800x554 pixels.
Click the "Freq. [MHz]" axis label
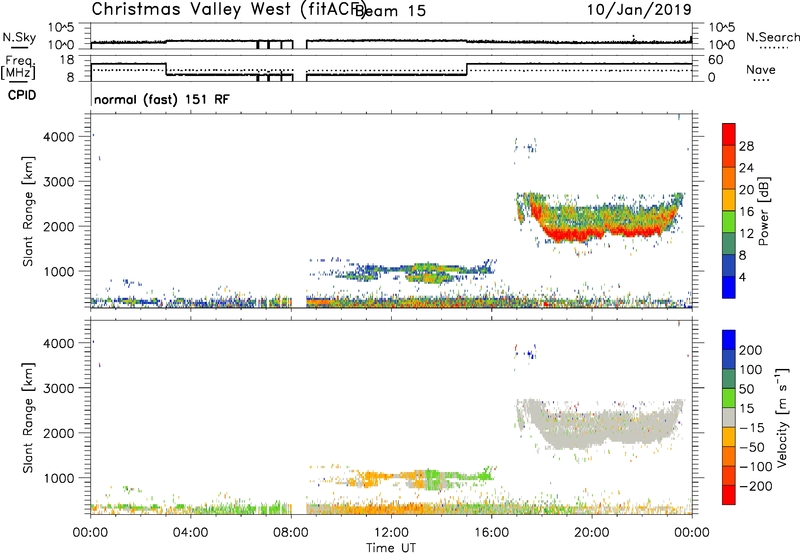click(x=18, y=68)
